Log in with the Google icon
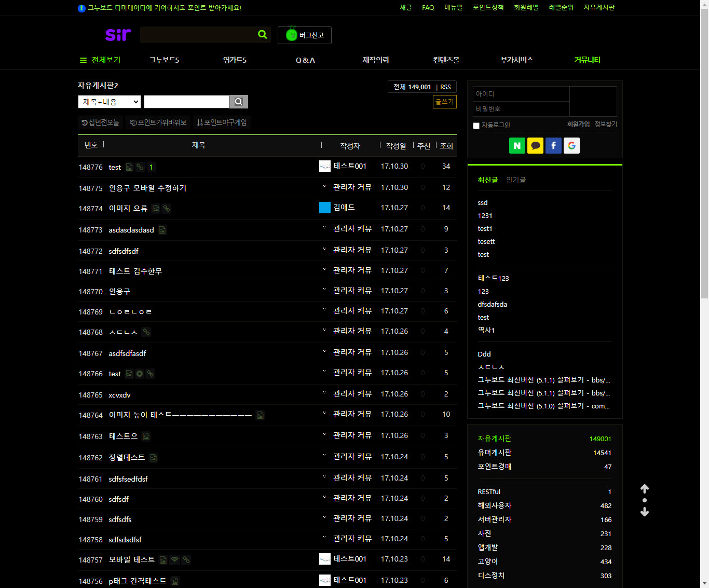 point(571,146)
